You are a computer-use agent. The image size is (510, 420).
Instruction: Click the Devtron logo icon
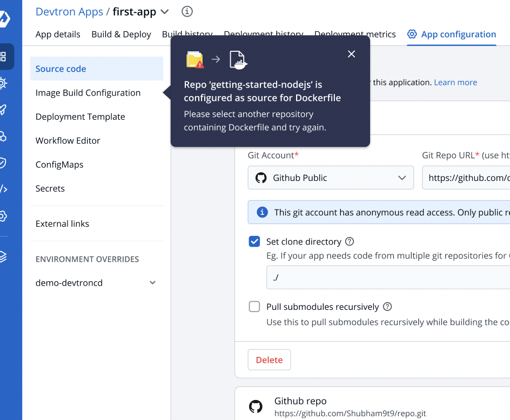(4, 19)
